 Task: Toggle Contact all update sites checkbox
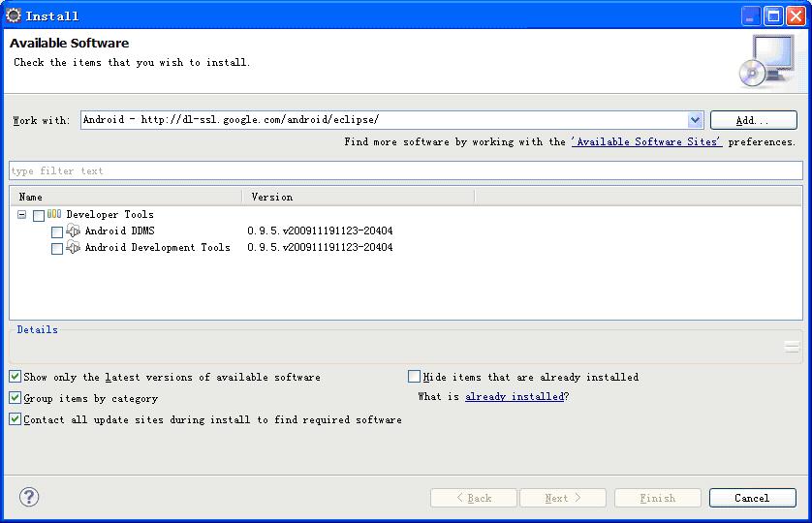[15, 419]
